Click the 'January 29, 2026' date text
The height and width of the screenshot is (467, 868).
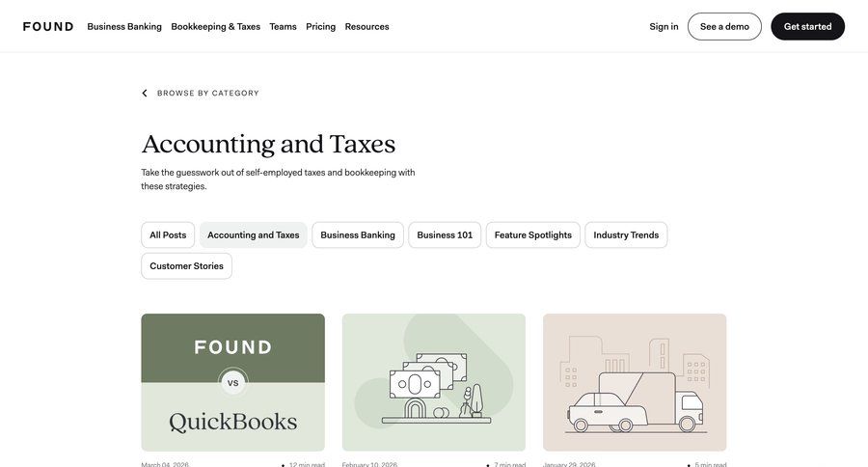click(570, 464)
